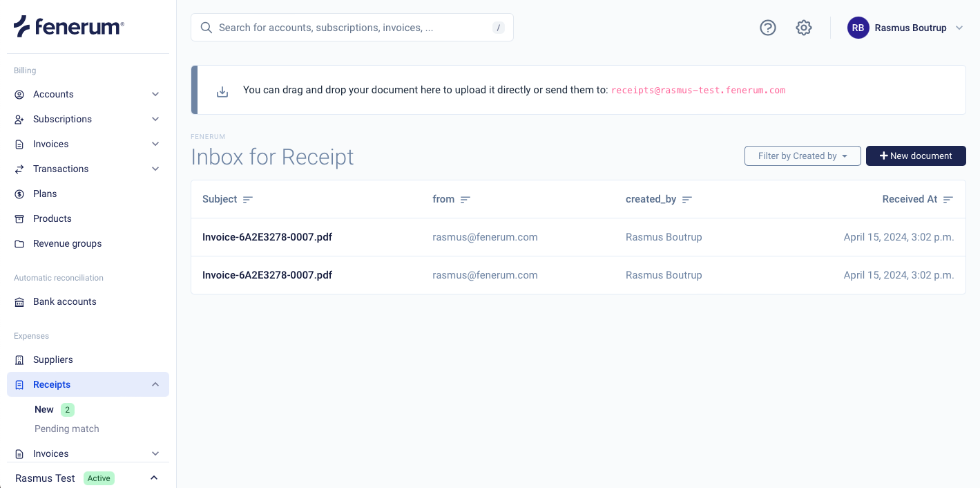Click the second row rasmus@fenerum.com cell
This screenshot has width=980, height=488.
coord(485,275)
